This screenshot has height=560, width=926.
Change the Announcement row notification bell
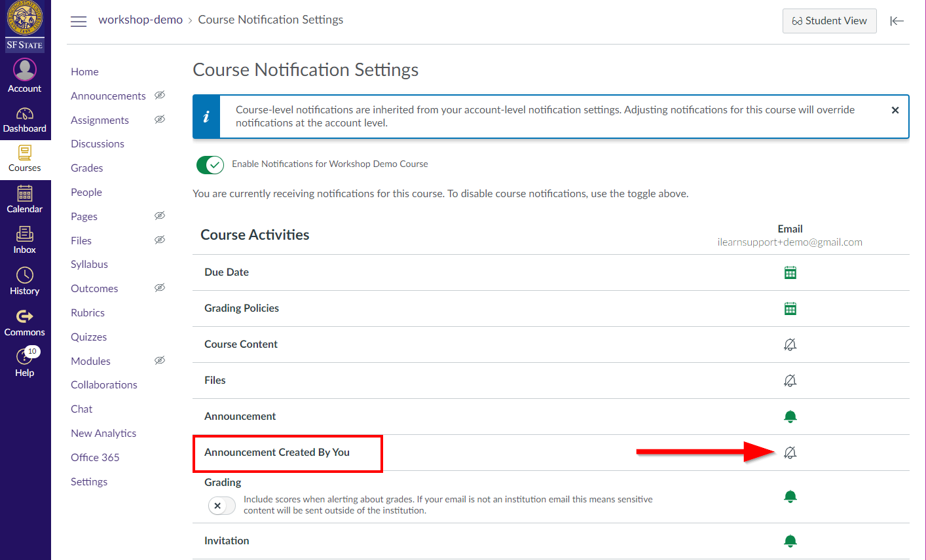pyautogui.click(x=790, y=417)
